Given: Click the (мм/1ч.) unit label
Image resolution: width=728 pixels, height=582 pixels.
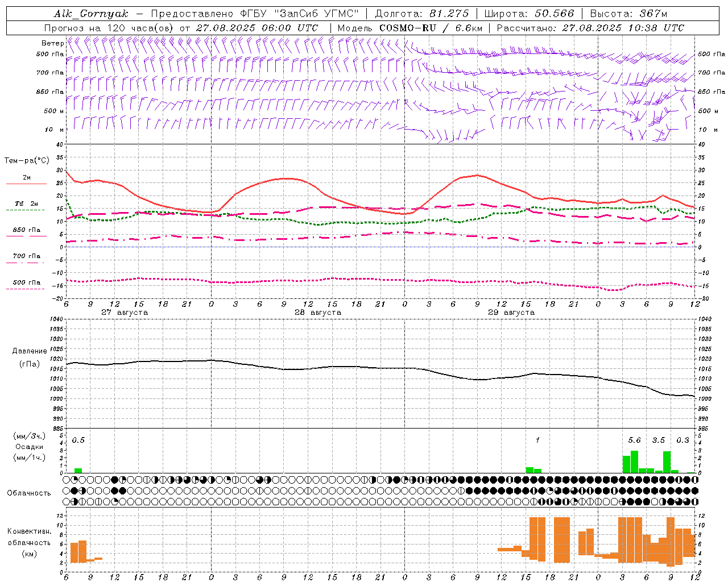Looking at the screenshot, I should point(29,458).
